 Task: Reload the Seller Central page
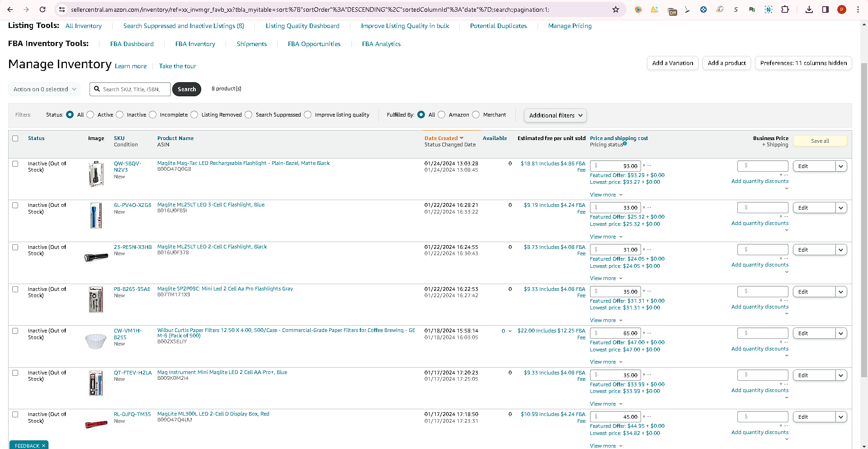[x=42, y=9]
